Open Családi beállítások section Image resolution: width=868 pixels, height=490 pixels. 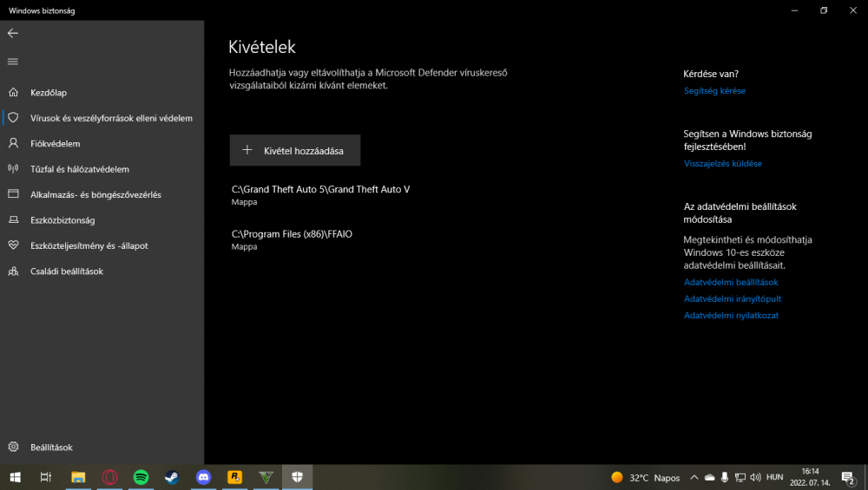pyautogui.click(x=102, y=271)
